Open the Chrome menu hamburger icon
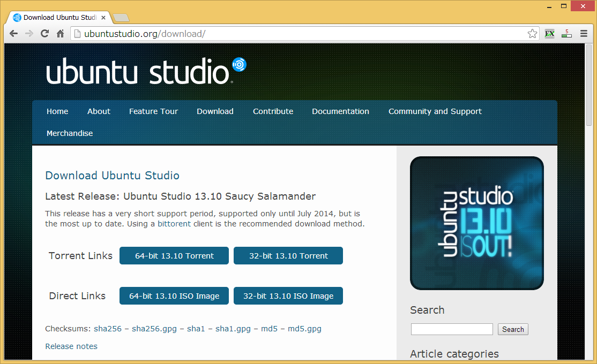The image size is (597, 364). pyautogui.click(x=584, y=34)
